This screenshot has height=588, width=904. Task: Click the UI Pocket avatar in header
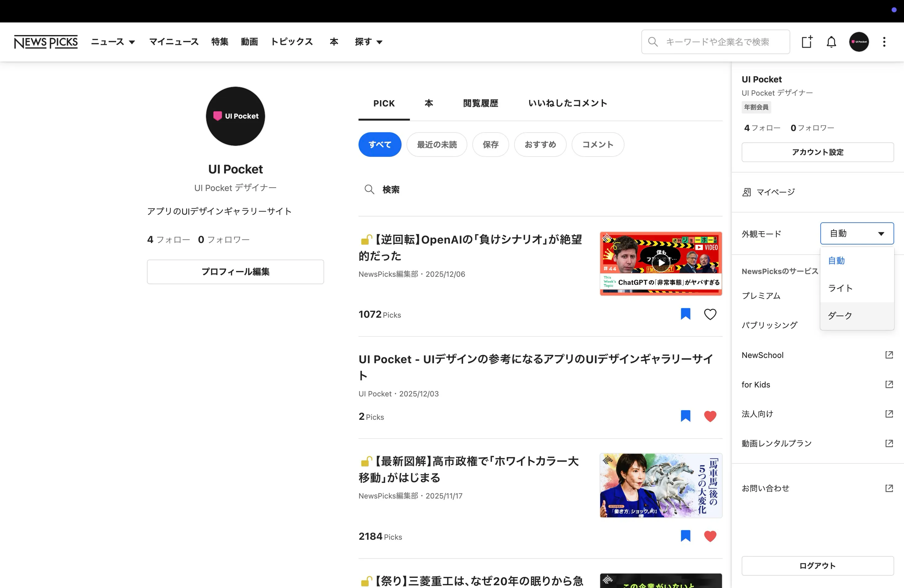click(859, 42)
